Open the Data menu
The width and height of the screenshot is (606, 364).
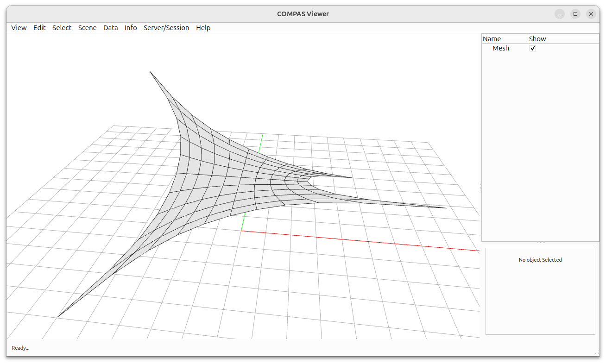[x=111, y=28]
